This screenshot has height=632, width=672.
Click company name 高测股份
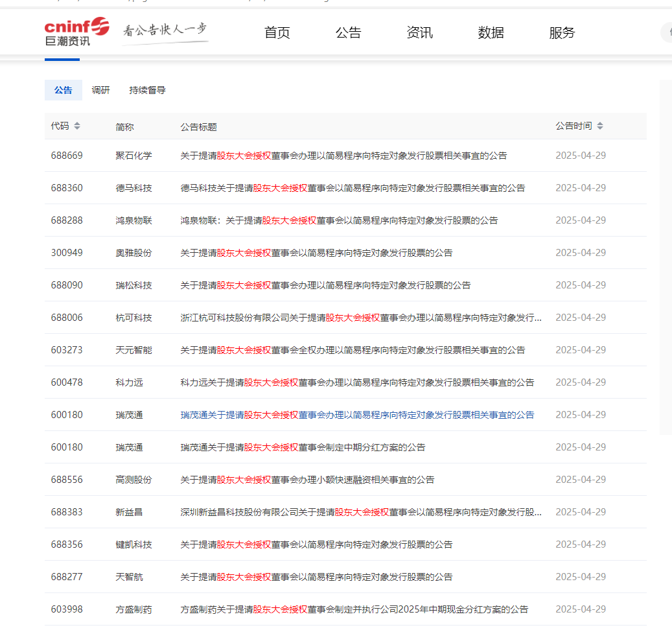click(133, 480)
